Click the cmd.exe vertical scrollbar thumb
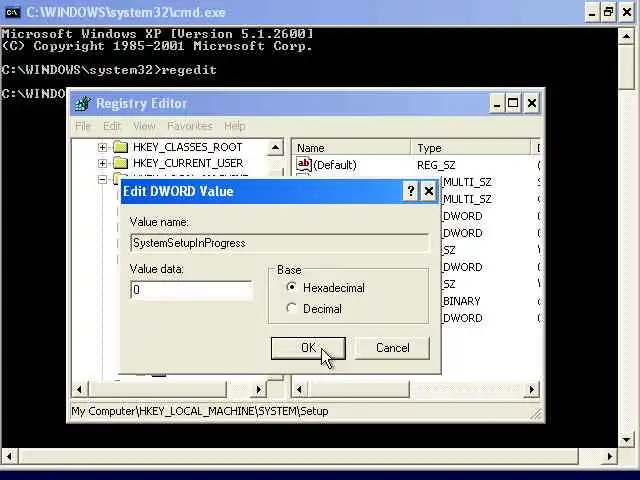The height and width of the screenshot is (480, 640). pos(626,67)
